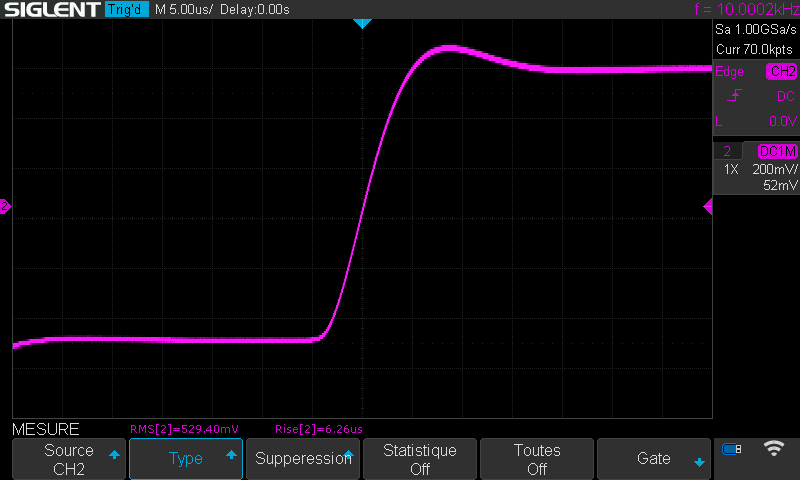Select the Sa 1.00GSa/s sample rate text
800x480 pixels.
[756, 30]
